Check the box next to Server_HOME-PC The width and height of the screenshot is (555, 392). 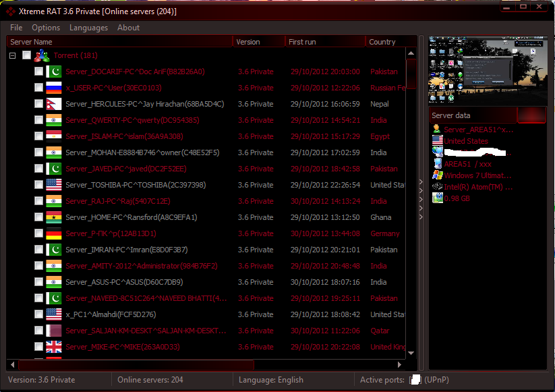38,217
